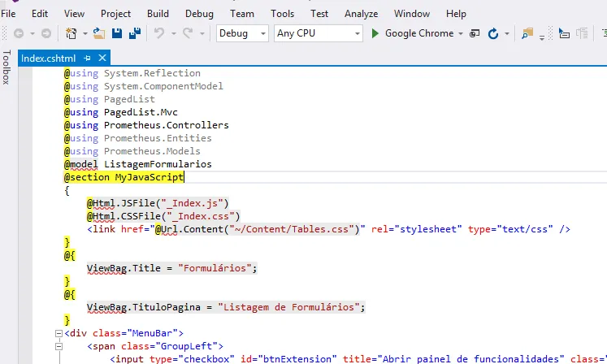The image size is (607, 364).
Task: Click the 'btnExtension' id attribute value
Action: tap(297, 359)
